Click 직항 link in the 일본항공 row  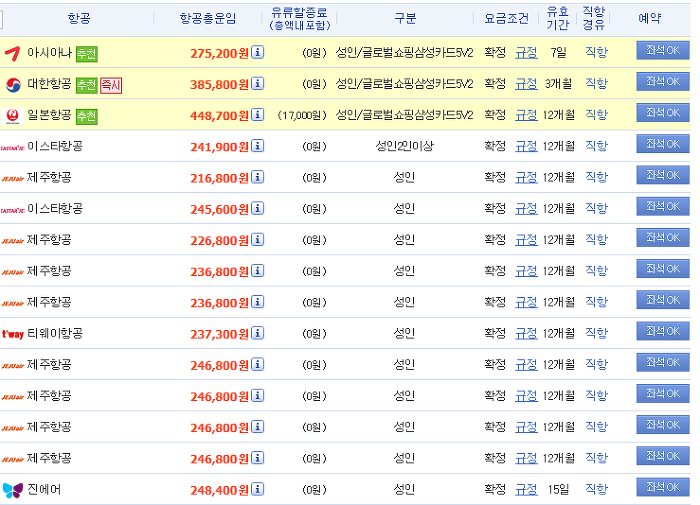[596, 115]
